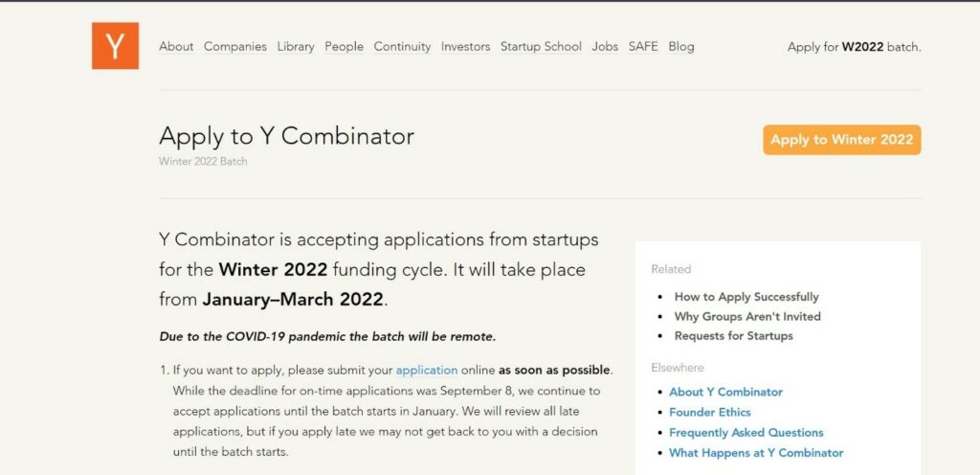This screenshot has height=475, width=980.
Task: Click the SAFE nav link
Action: [x=643, y=46]
